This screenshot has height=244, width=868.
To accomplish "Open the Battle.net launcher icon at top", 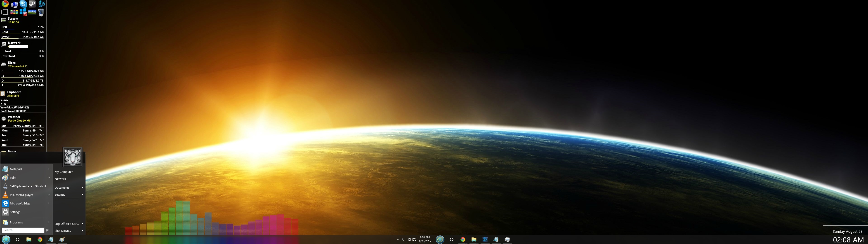I will pyautogui.click(x=41, y=4).
